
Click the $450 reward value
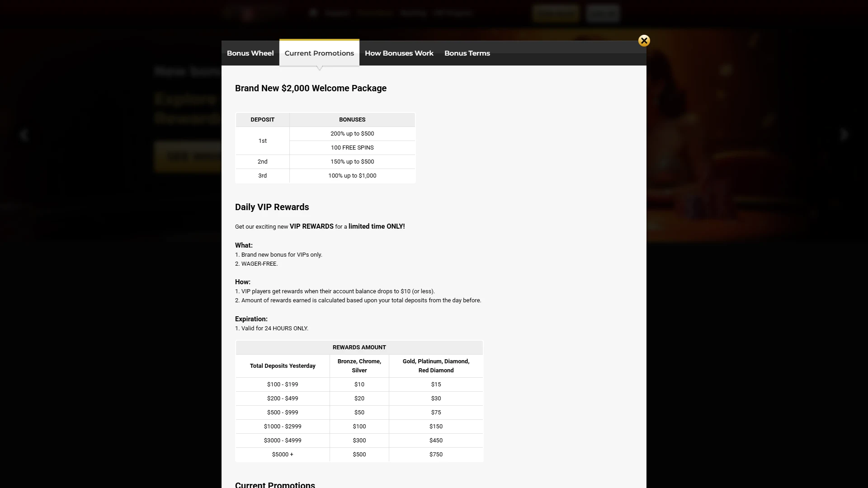[x=436, y=441]
